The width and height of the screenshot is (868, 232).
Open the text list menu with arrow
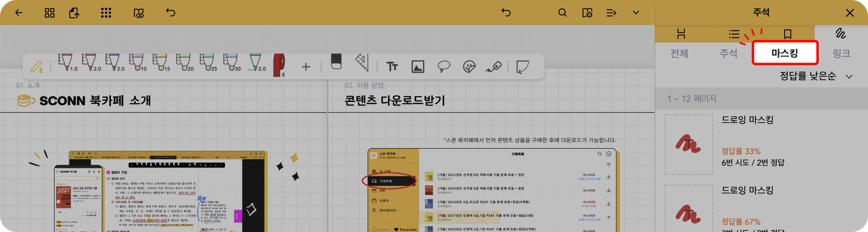coord(611,13)
